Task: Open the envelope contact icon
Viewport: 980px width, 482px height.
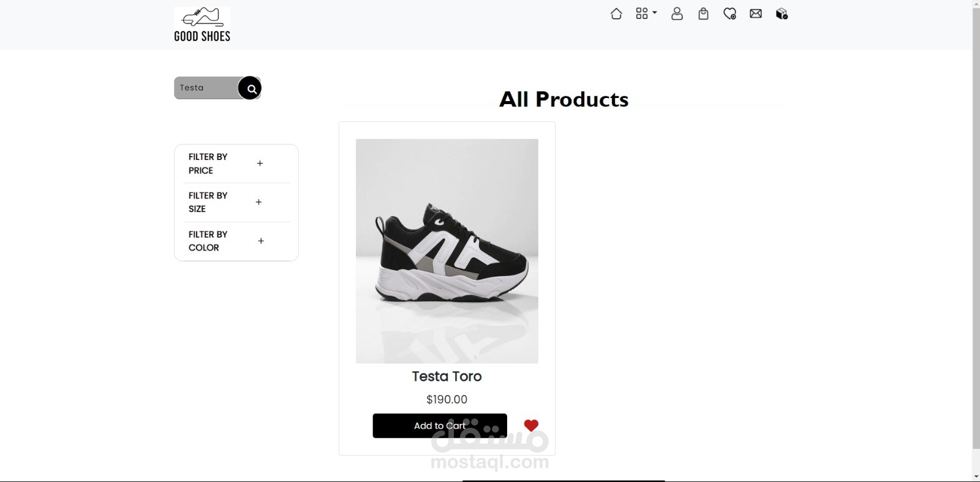Action: [756, 13]
